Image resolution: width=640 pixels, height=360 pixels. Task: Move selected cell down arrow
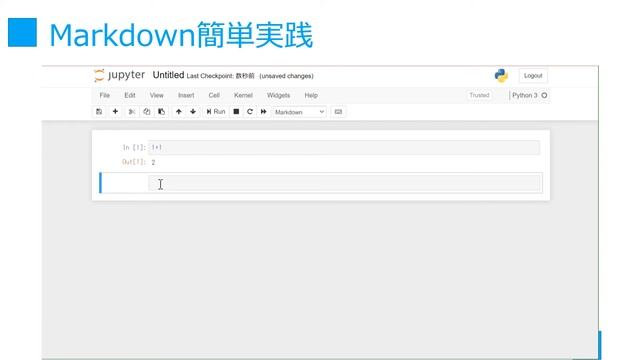point(193,111)
